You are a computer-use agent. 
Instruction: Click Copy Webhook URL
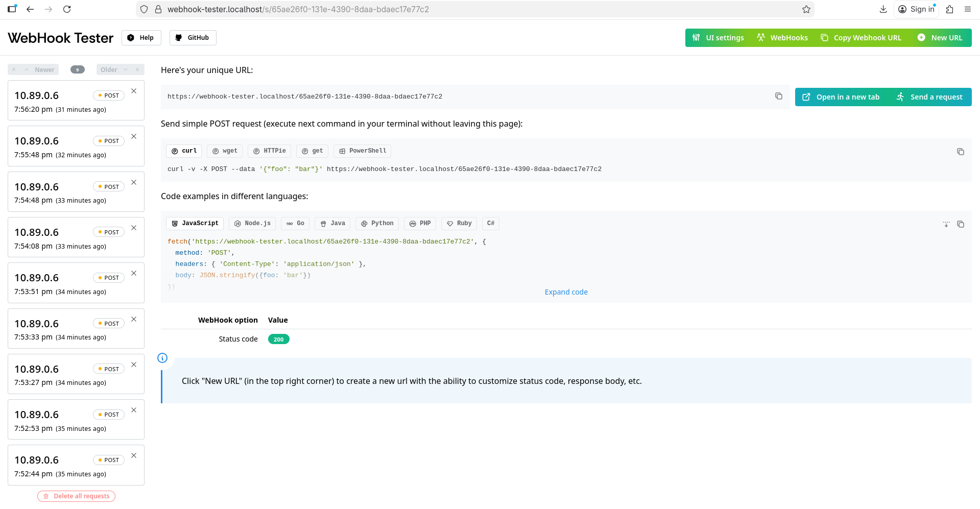(x=861, y=38)
